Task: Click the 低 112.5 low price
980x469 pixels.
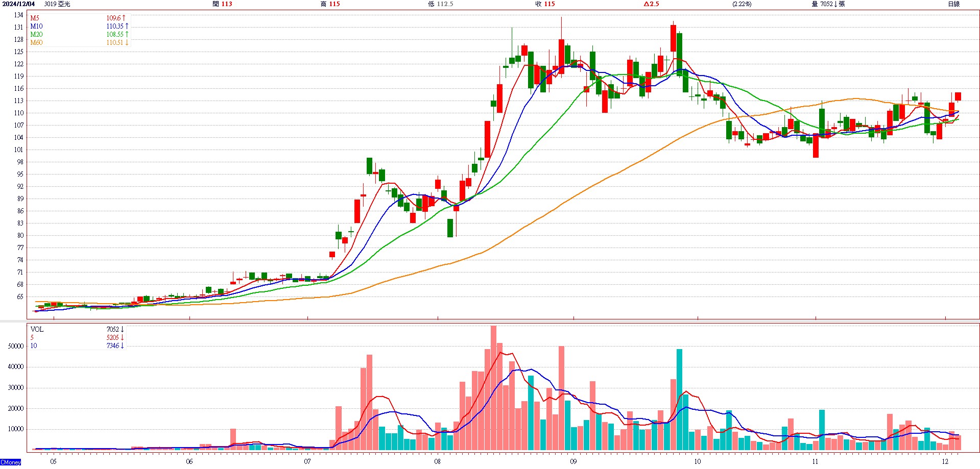Action: point(441,4)
